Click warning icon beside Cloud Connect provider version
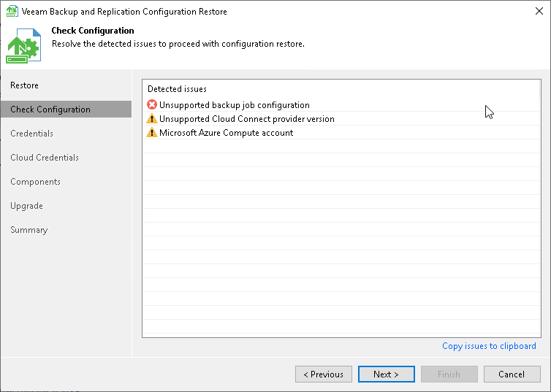This screenshot has height=392, width=551. [x=152, y=118]
